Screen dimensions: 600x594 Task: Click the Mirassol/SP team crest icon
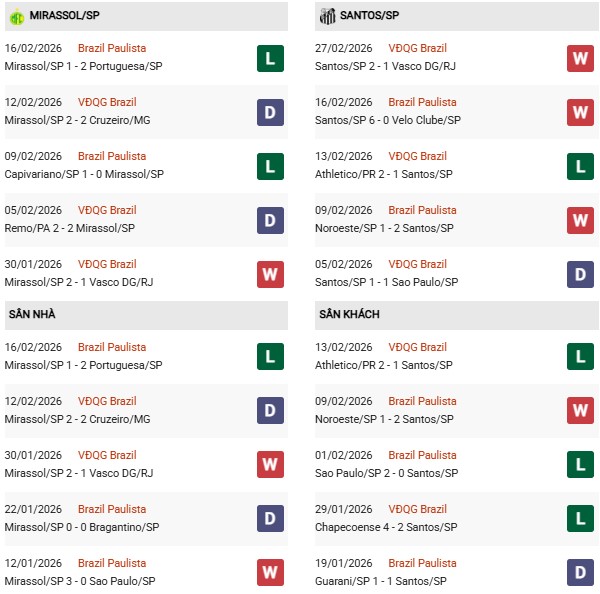(17, 16)
